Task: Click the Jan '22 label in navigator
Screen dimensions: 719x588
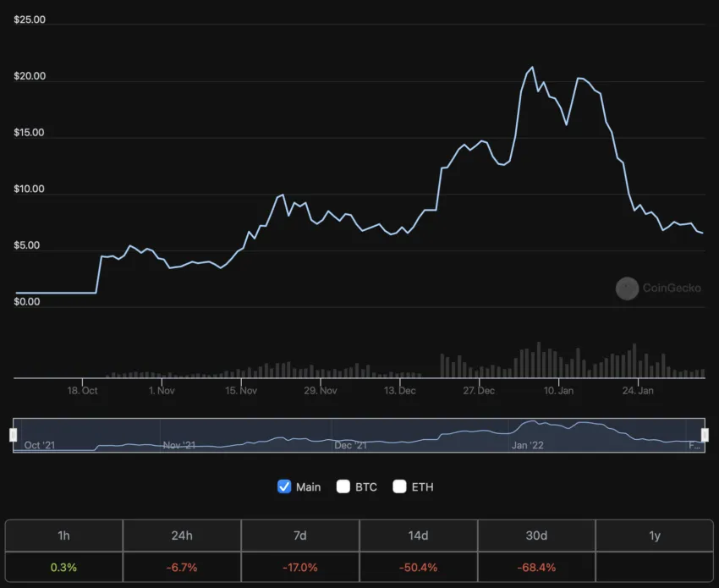Action: coord(527,445)
